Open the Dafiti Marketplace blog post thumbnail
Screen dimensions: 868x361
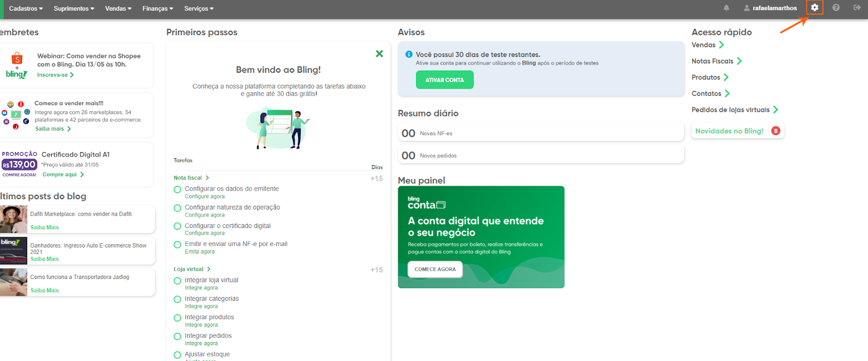pyautogui.click(x=14, y=219)
